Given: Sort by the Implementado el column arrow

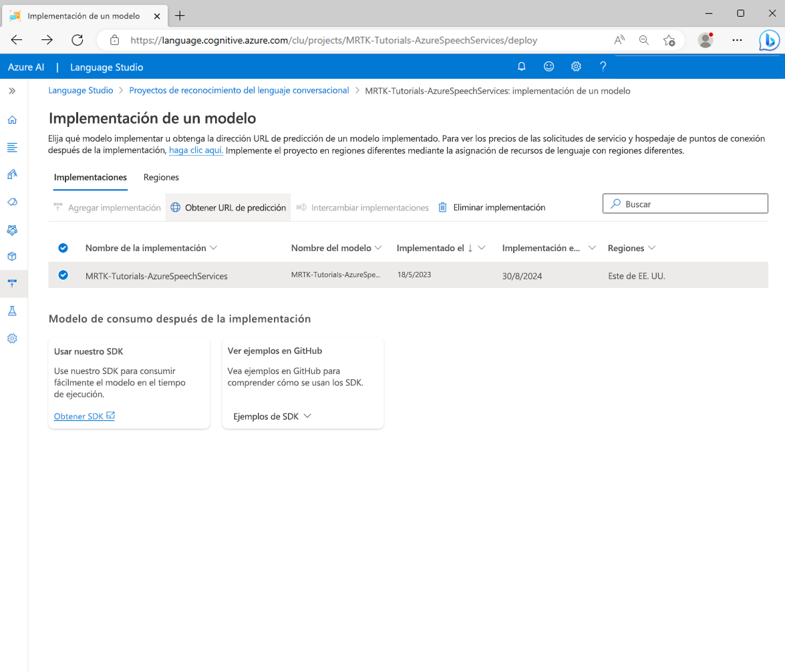Looking at the screenshot, I should pos(470,248).
